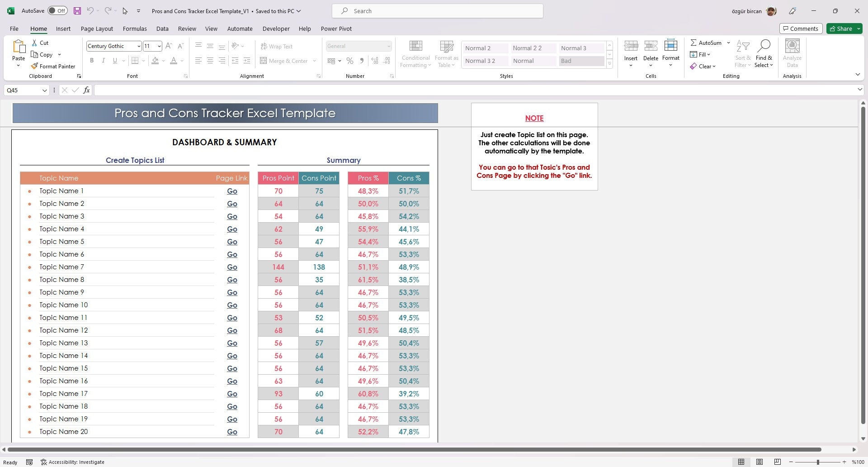868x467 pixels.
Task: Open the Font name dropdown
Action: tap(139, 46)
